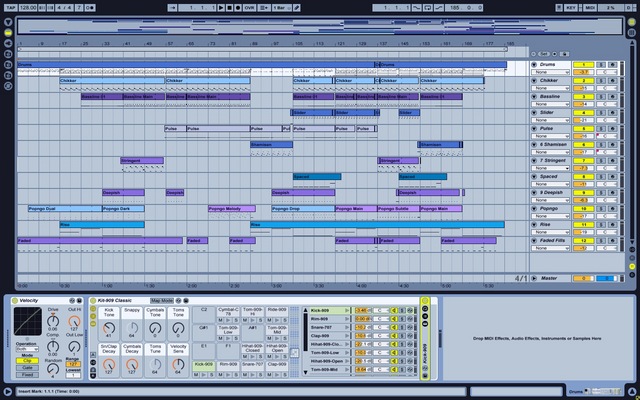The image size is (640, 400).
Task: Preview the Snare-707 pad with its play button
Action: [253, 375]
